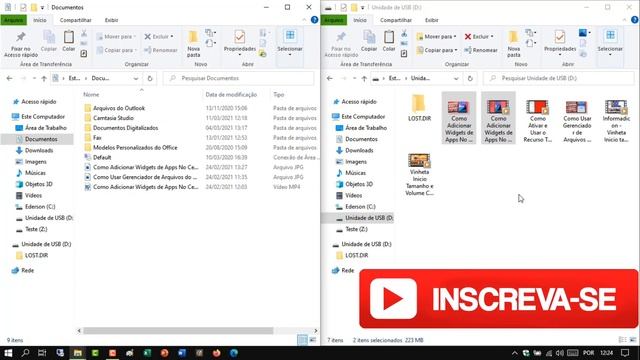640x360 pixels.
Task: Open Compartilhar tab in Documentos window
Action: coord(76,20)
